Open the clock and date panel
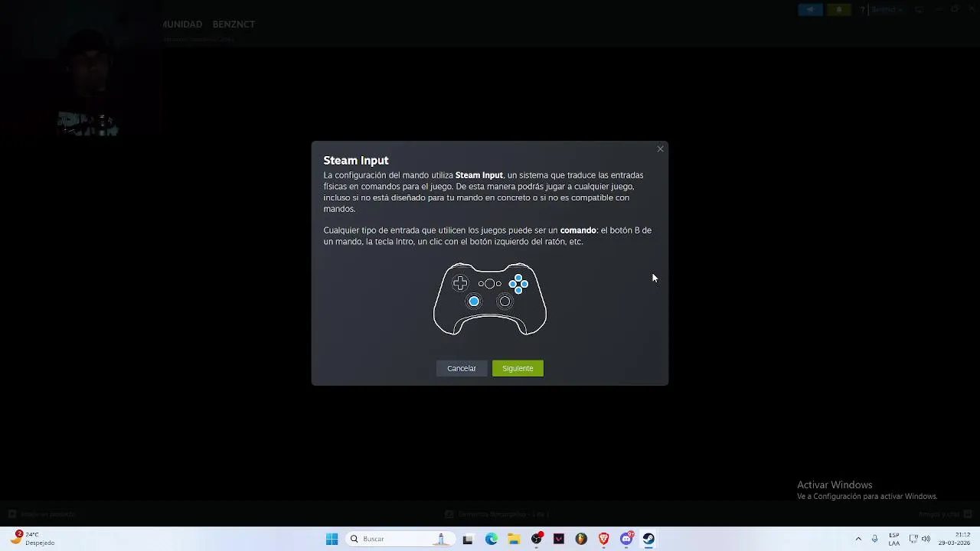Viewport: 980px width, 551px height. tap(955, 539)
